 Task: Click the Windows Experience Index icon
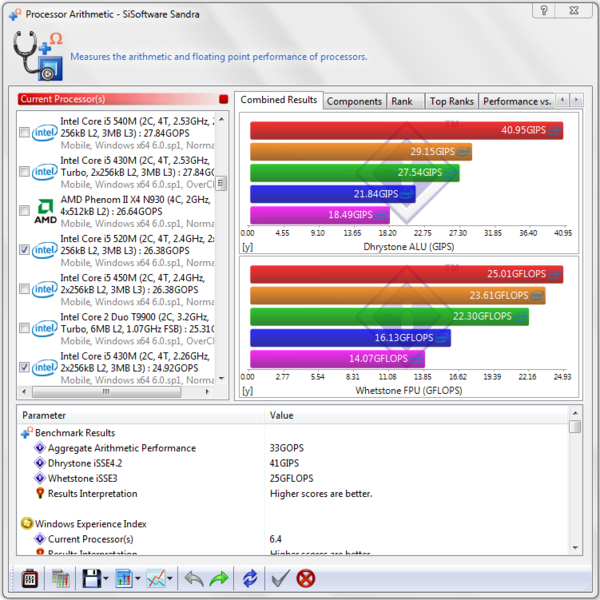(x=27, y=523)
